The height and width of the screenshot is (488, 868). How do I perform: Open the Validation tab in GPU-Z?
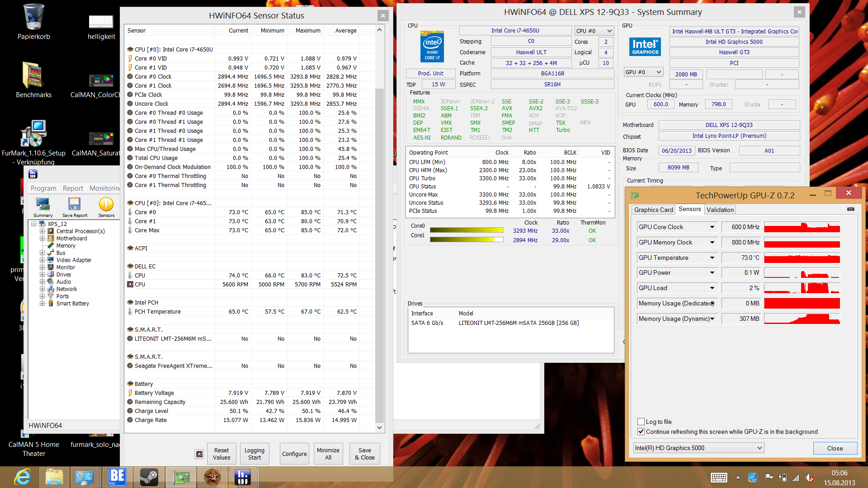click(720, 210)
